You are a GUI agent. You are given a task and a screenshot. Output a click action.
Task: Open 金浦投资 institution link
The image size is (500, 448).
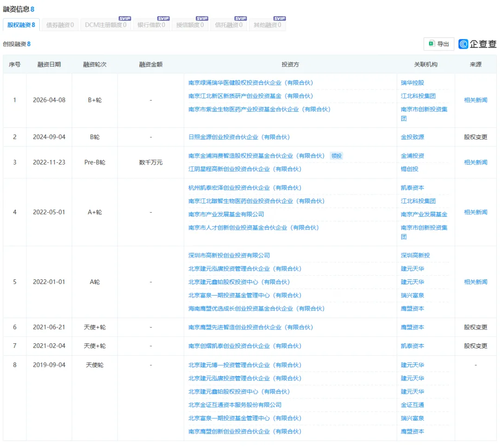[x=412, y=156]
